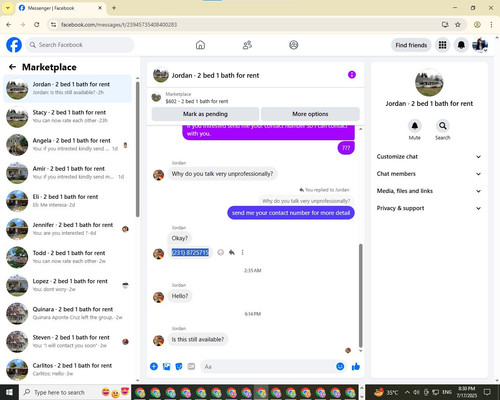The height and width of the screenshot is (400, 500).
Task: Open the Menu grid icon
Action: point(442,45)
